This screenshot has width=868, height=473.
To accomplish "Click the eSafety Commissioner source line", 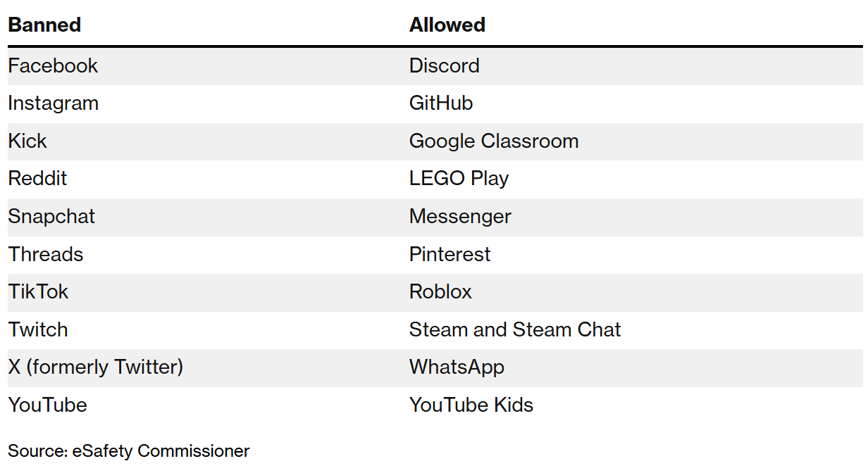I will 128,450.
